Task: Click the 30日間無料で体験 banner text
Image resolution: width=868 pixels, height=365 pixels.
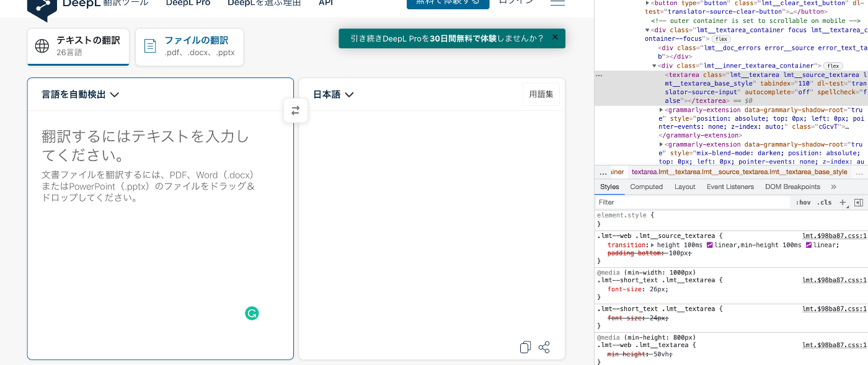Action: pos(463,38)
